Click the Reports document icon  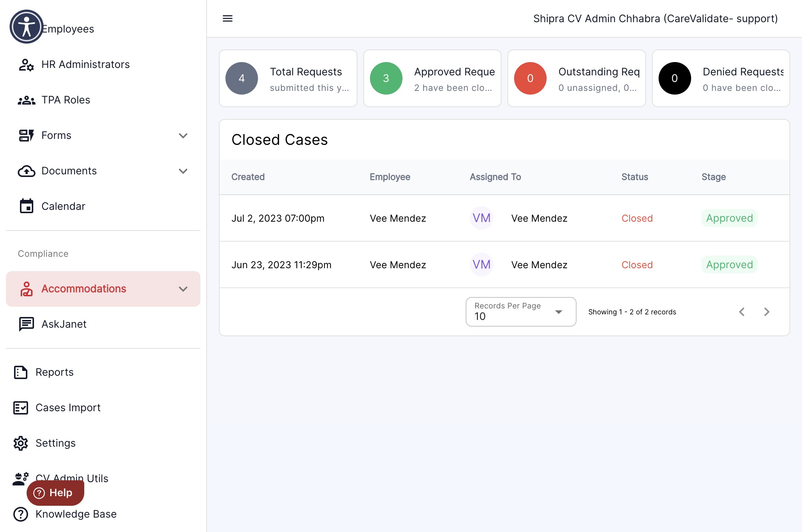coord(21,372)
